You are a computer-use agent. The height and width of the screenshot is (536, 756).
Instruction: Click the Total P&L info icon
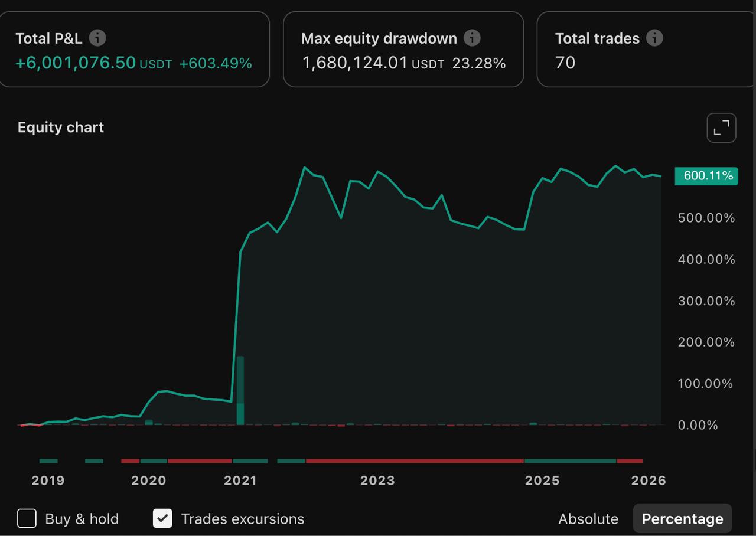click(97, 38)
